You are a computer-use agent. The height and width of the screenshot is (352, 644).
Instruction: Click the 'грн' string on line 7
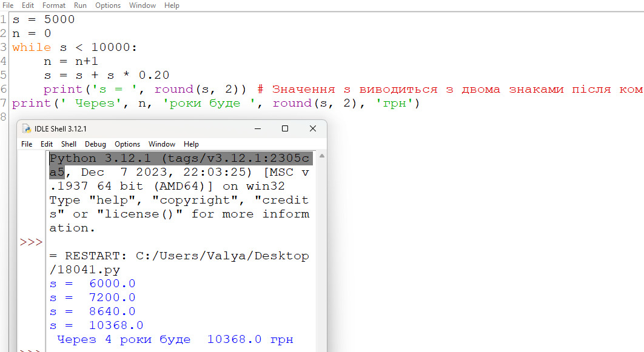(394, 103)
